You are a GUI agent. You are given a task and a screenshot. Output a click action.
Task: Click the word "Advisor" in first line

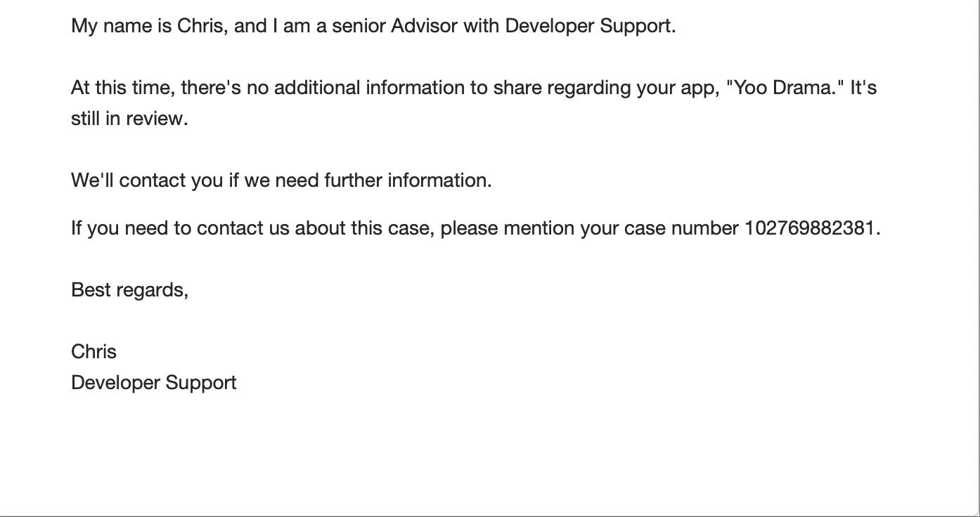tap(425, 27)
